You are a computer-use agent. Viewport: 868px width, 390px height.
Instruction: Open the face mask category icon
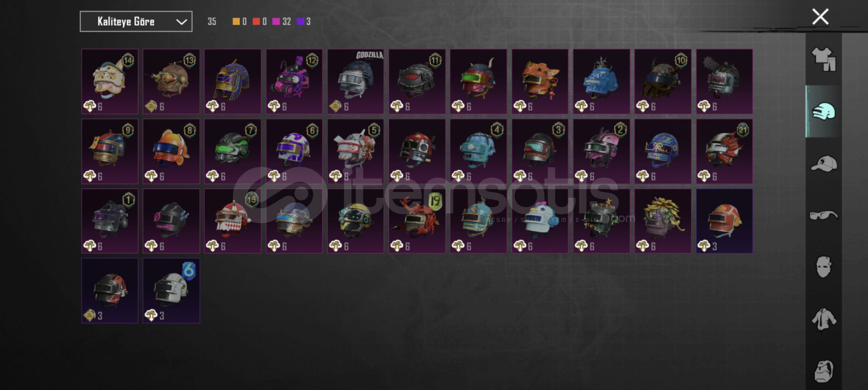pos(824,267)
